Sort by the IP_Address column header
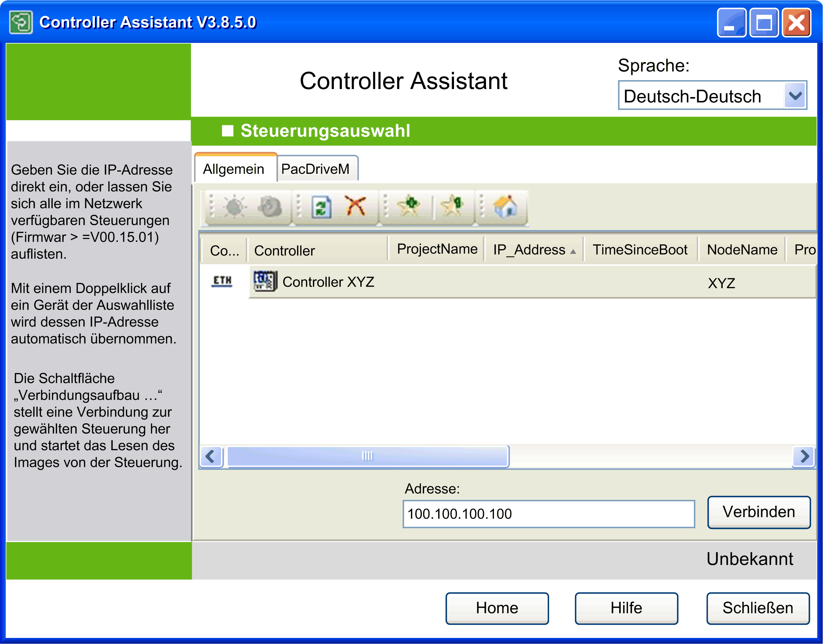This screenshot has height=644, width=823. [x=534, y=249]
